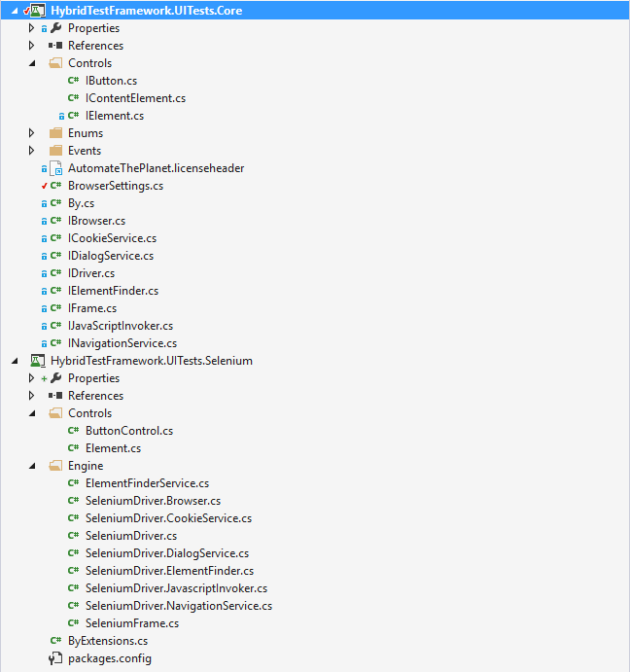Click the References icon in the Core project
This screenshot has height=672, width=630.
point(55,46)
